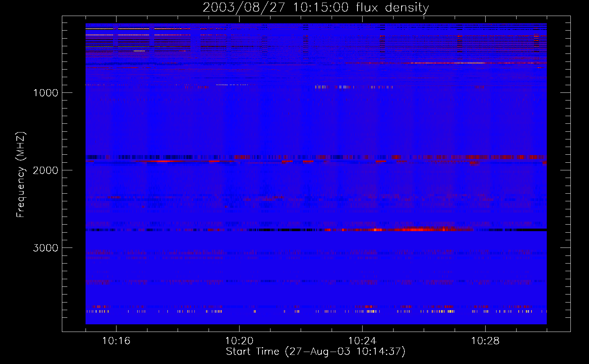
Task: Click the 10:20 time tick label
Action: 239,341
